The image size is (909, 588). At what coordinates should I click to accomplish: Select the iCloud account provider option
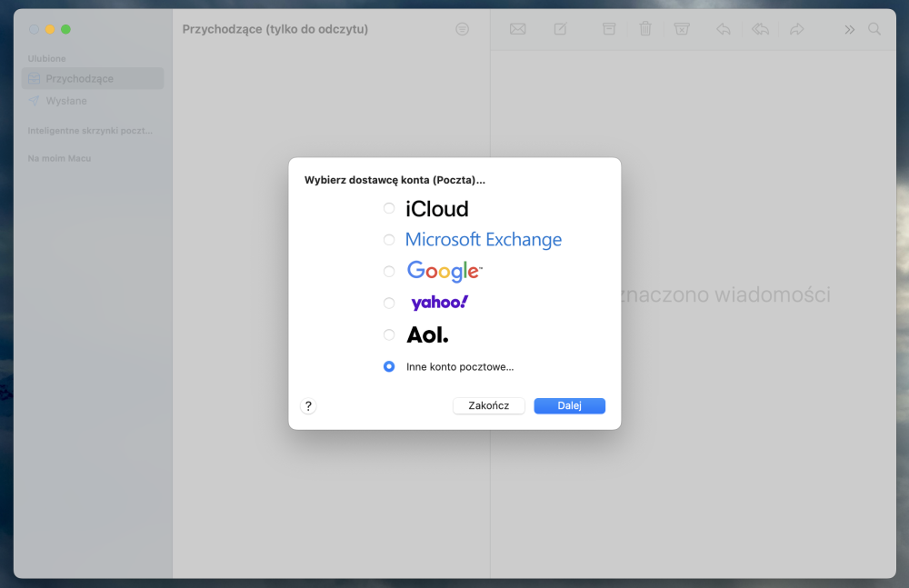point(389,208)
